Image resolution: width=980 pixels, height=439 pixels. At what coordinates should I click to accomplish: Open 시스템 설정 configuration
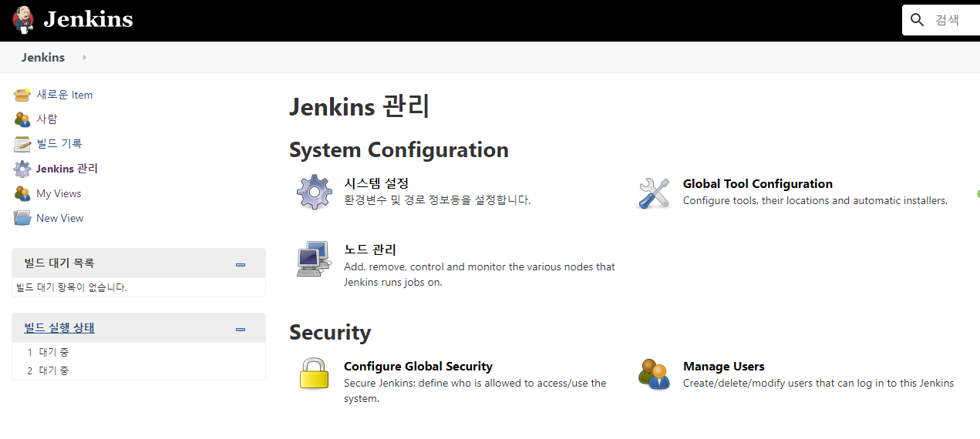click(x=376, y=183)
